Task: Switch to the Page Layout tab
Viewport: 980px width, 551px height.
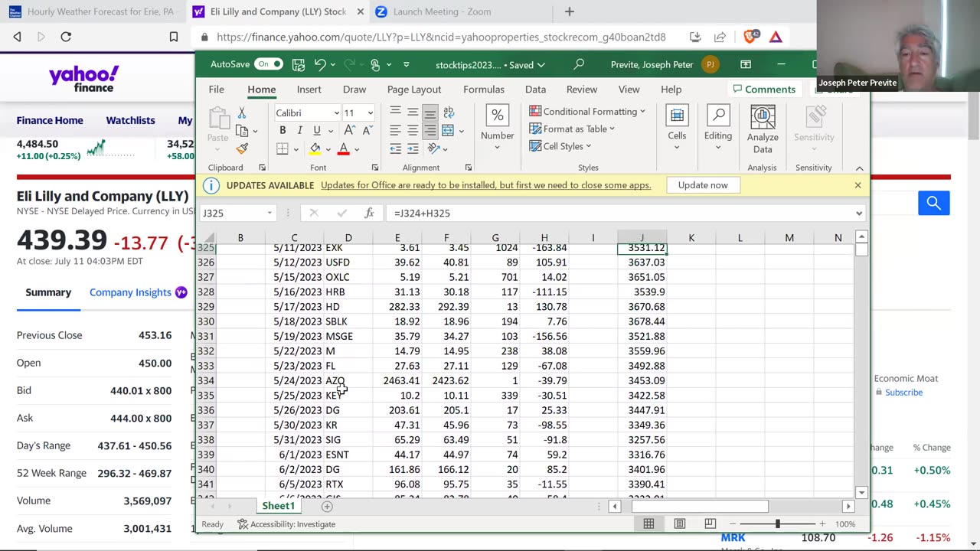Action: 414,90
